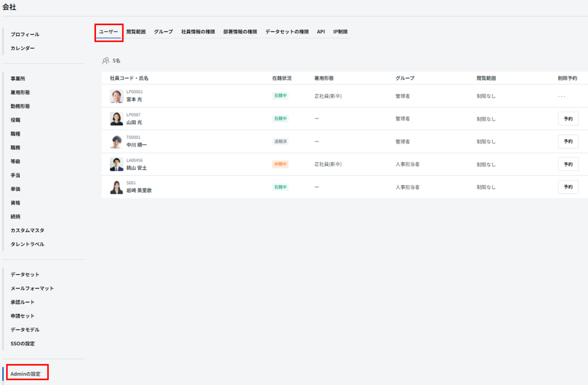Select the 社員情報の権限 tab

pyautogui.click(x=198, y=32)
